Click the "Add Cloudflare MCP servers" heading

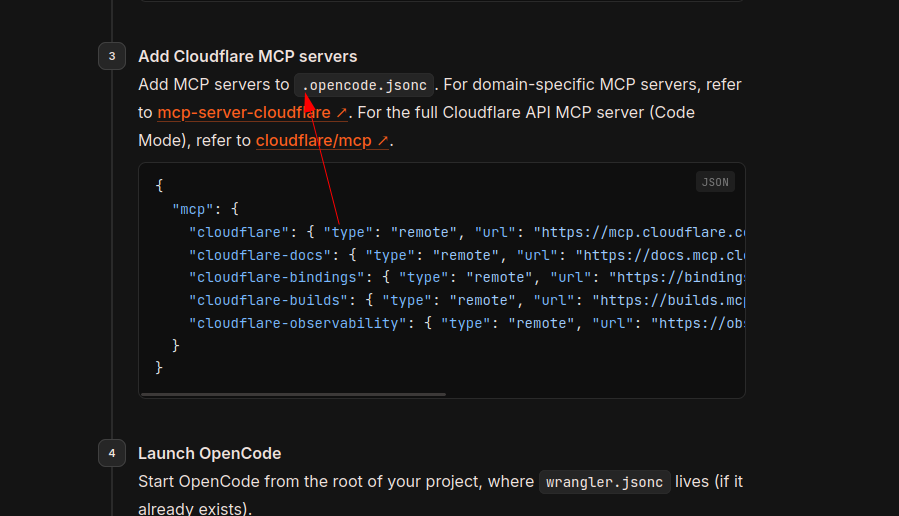tap(248, 56)
